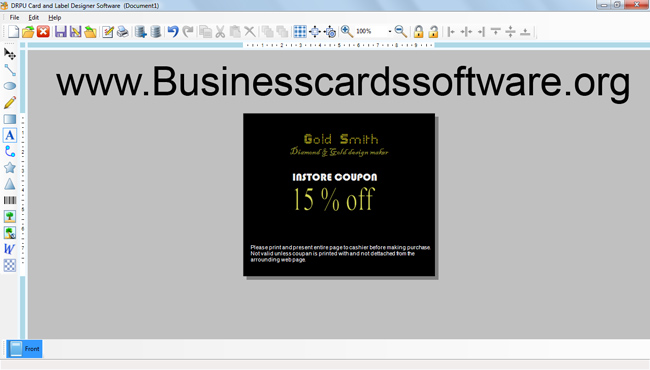Click the Print icon
650x370 pixels.
click(x=122, y=31)
